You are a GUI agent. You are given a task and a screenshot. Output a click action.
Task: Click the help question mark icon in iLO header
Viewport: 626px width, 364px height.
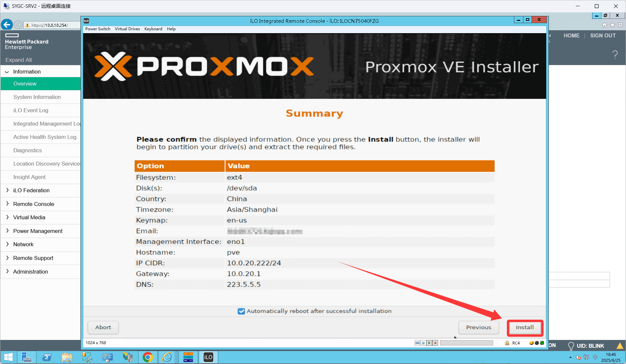pos(615,54)
